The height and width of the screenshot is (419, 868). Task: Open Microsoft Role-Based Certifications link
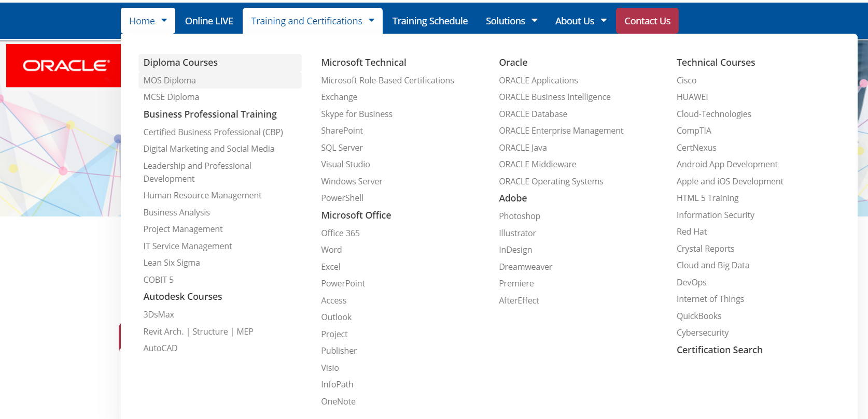[387, 80]
